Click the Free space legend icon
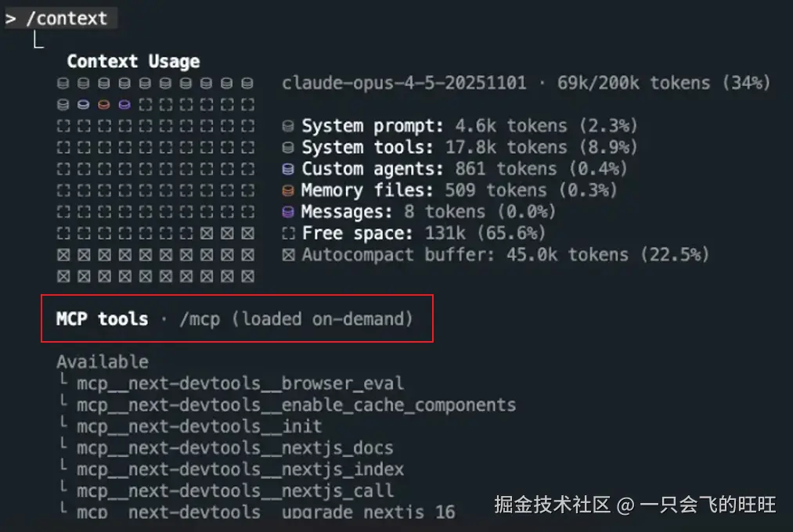Image resolution: width=793 pixels, height=532 pixels. 288,233
